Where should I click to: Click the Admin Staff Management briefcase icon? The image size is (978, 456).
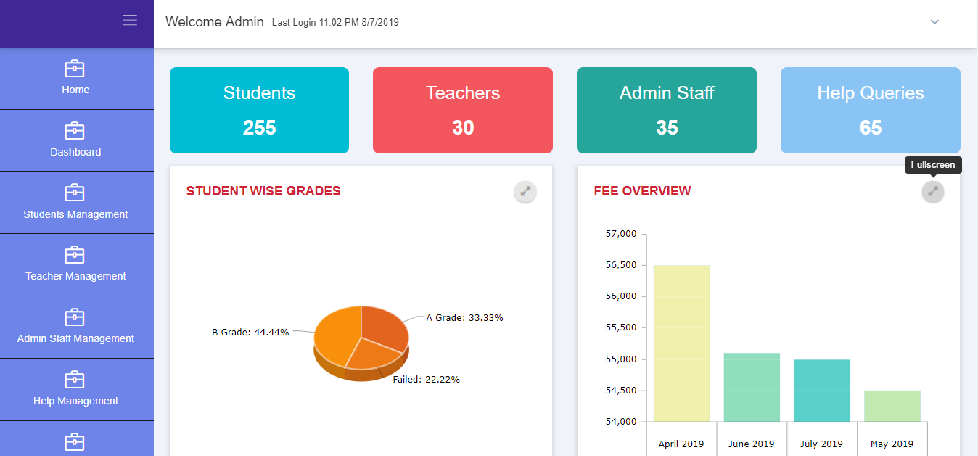75,317
